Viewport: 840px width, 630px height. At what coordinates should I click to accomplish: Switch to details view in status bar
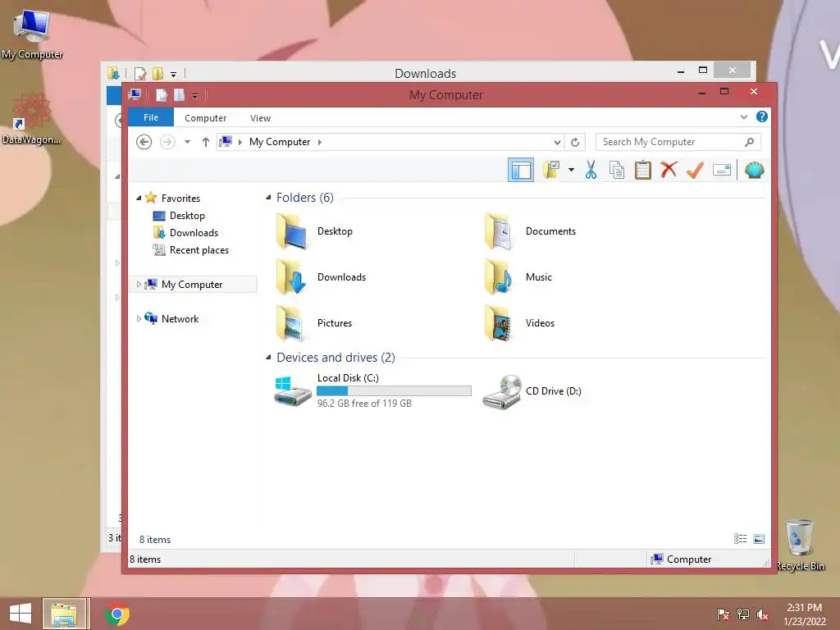[741, 539]
